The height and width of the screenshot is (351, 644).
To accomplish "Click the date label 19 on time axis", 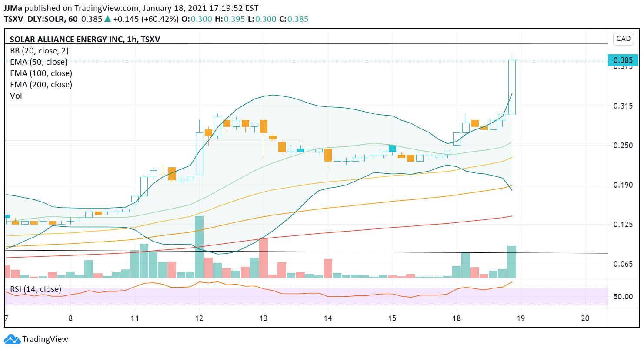I will click(x=521, y=318).
